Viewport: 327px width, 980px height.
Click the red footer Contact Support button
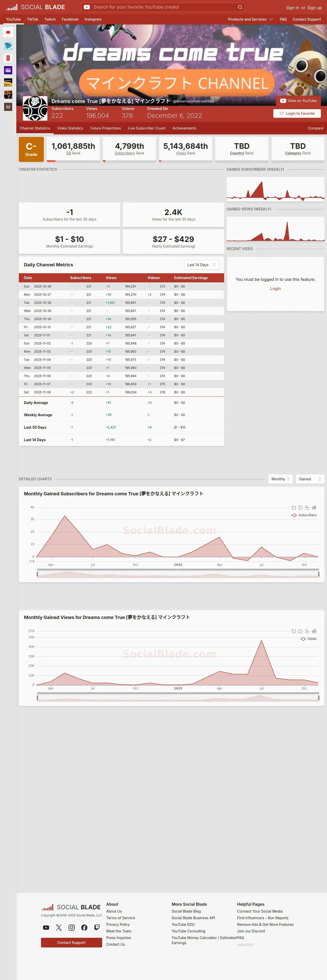pyautogui.click(x=71, y=943)
